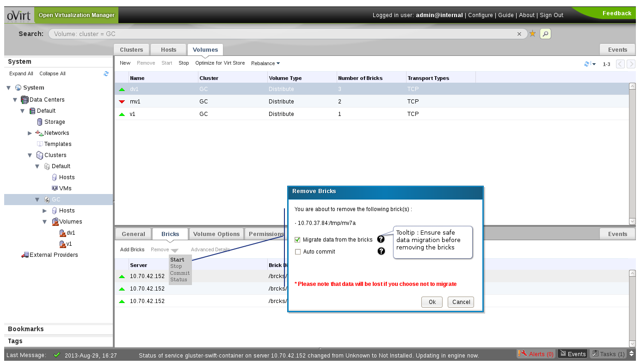This screenshot has width=641, height=364.
Task: Collapse the Data Centers tree node
Action: pyautogui.click(x=15, y=100)
